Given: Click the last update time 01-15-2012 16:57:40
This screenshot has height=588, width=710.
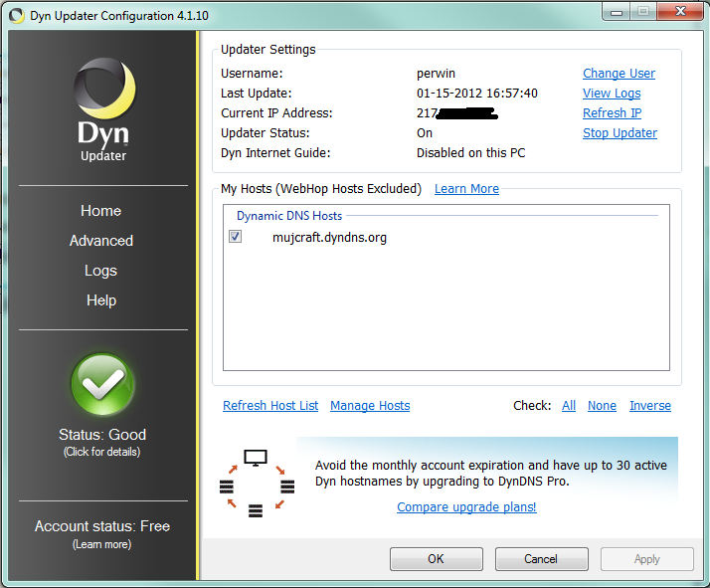Looking at the screenshot, I should 477,94.
